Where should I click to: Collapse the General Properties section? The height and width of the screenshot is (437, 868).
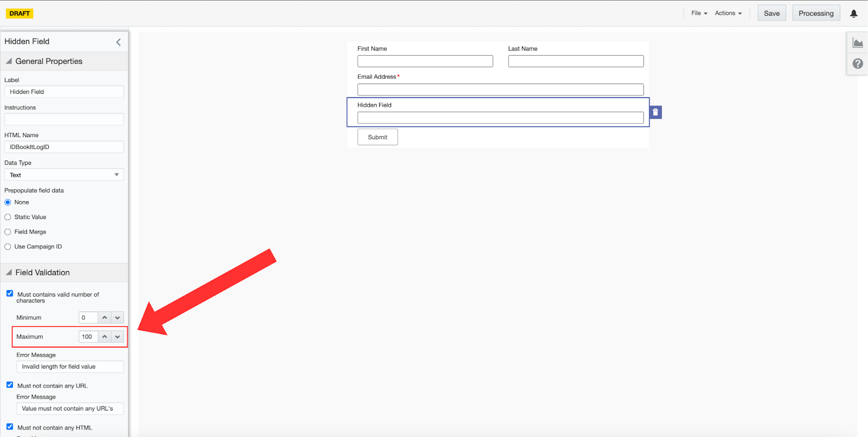[9, 61]
